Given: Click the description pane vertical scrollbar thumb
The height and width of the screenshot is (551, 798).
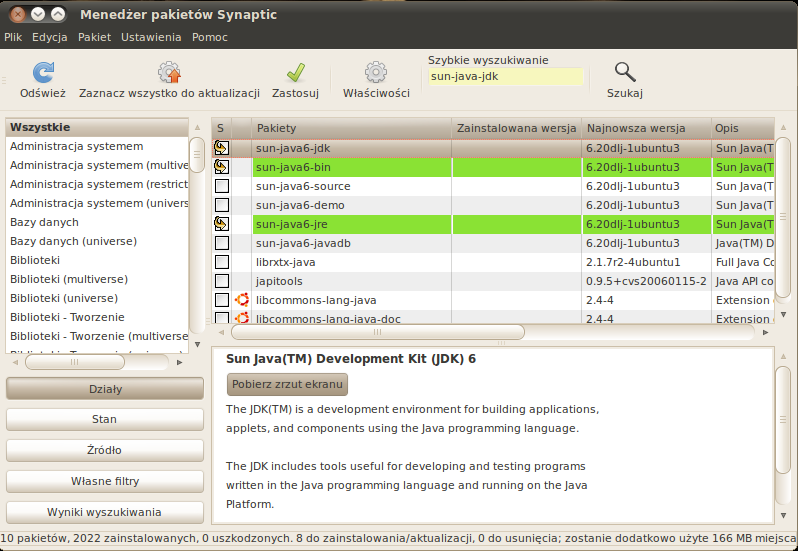Looking at the screenshot, I should (783, 420).
